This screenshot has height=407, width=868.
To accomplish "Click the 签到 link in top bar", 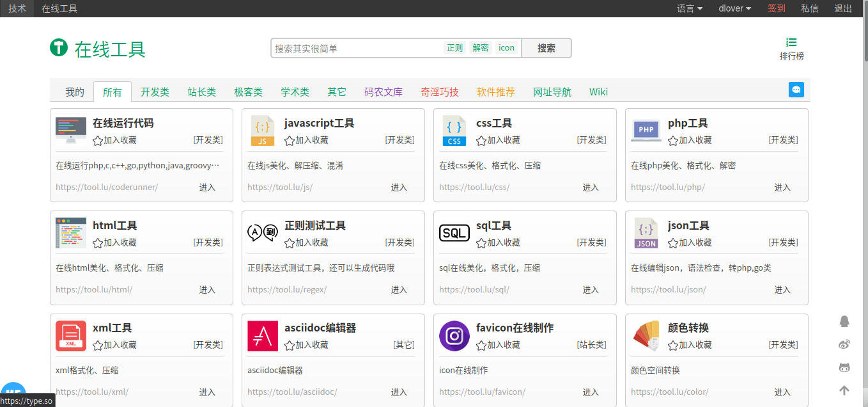I will [777, 8].
